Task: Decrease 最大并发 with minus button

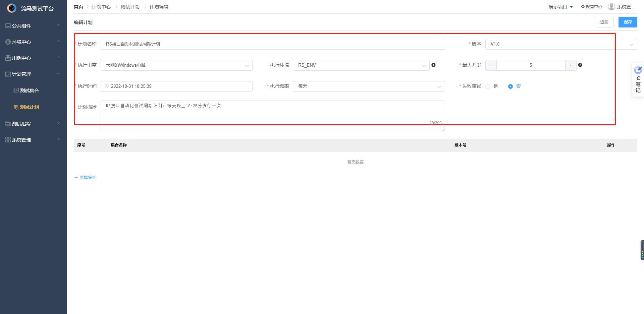Action: pos(491,65)
